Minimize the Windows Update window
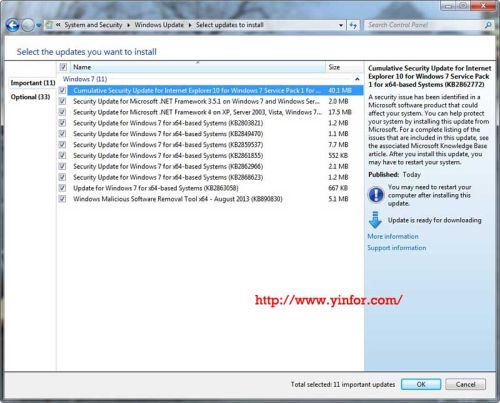The height and width of the screenshot is (403, 500). (448, 6)
